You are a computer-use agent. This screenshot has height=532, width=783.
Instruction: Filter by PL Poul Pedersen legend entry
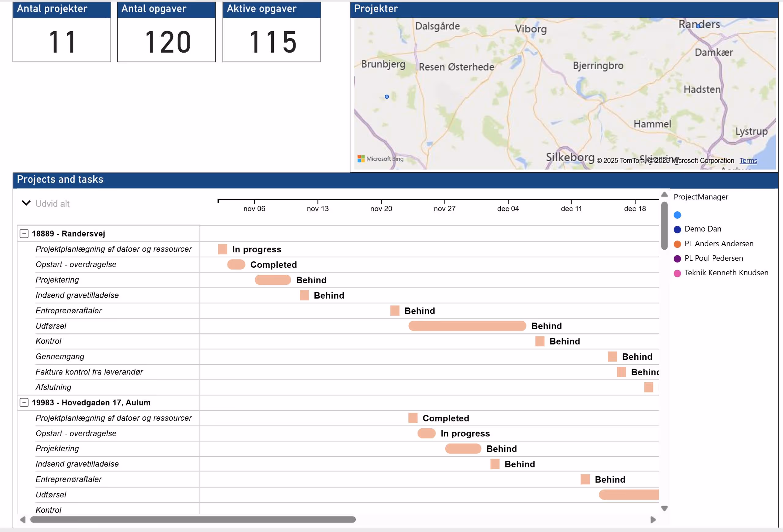tap(713, 258)
